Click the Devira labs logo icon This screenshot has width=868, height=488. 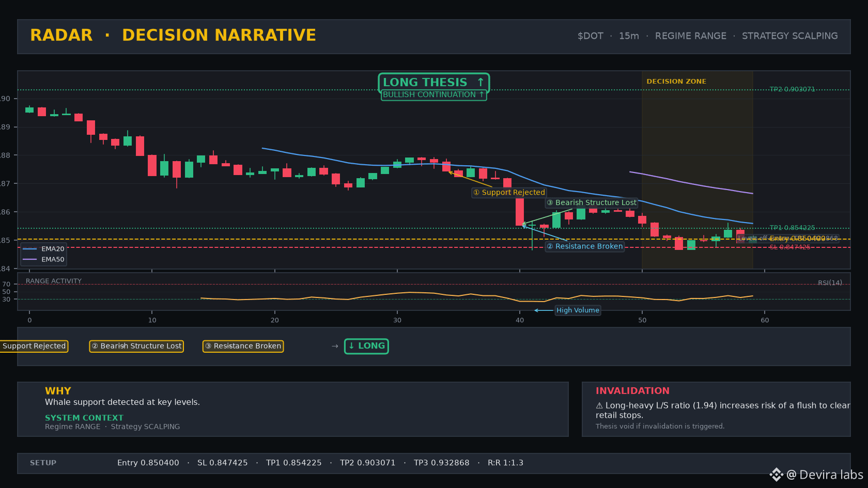click(776, 475)
